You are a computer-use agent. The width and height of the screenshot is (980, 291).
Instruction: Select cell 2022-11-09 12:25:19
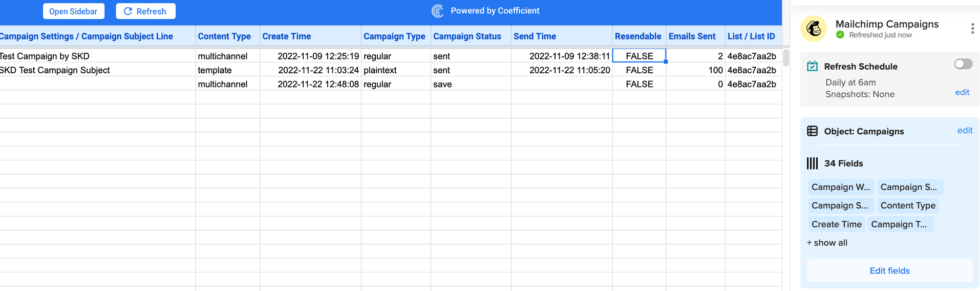pos(310,56)
